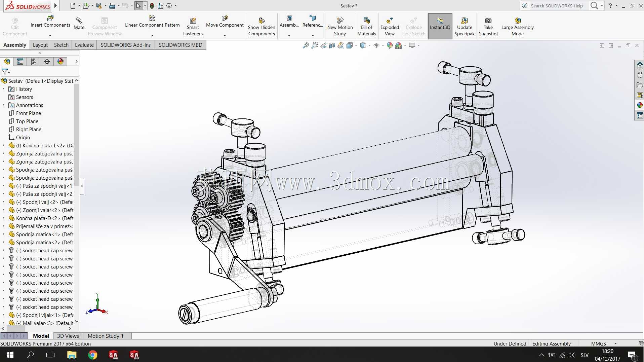644x362 pixels.
Task: Open Bill of Materials tool
Action: click(x=366, y=26)
